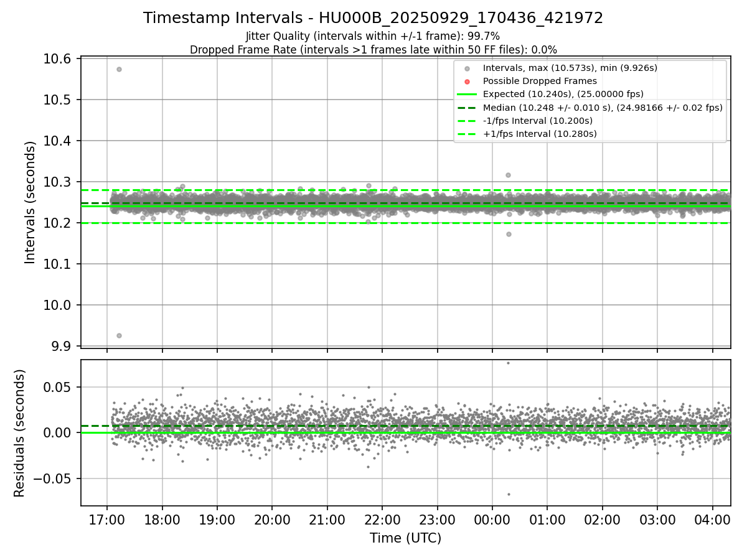Click the '20:00' x-axis tick label
Screen dimensions: 747x560
coord(272,520)
